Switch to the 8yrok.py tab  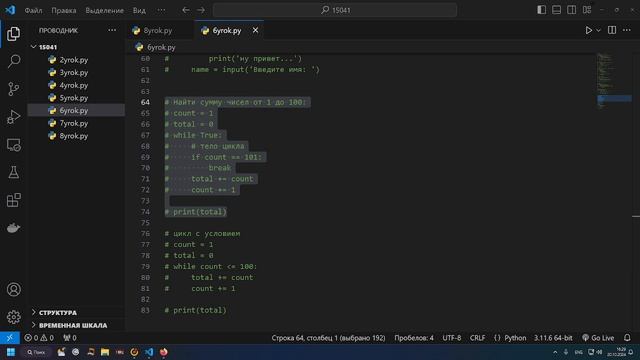pyautogui.click(x=158, y=31)
